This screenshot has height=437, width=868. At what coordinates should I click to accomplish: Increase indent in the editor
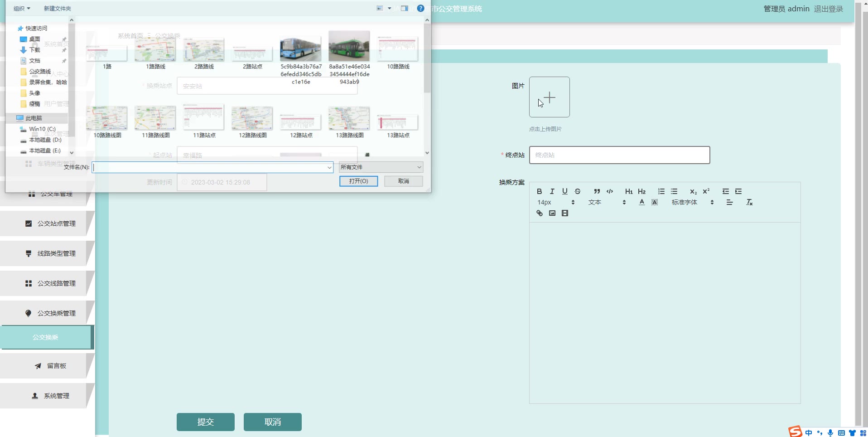(x=738, y=191)
